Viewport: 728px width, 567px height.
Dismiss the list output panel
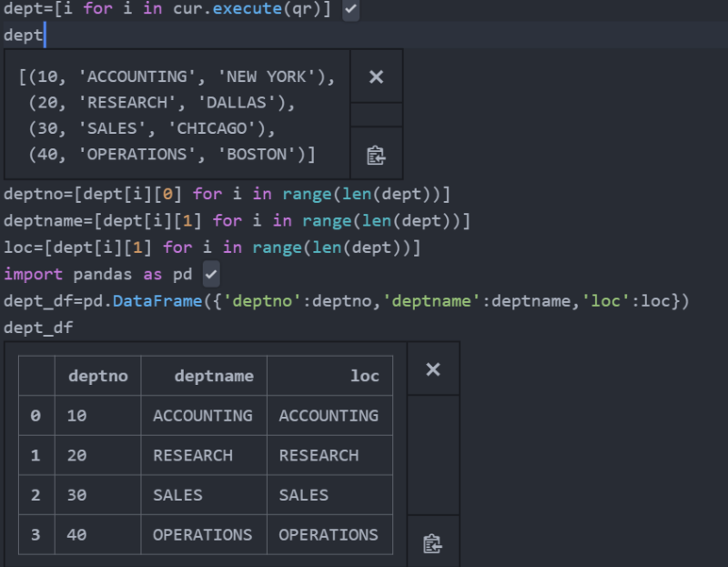[x=376, y=76]
